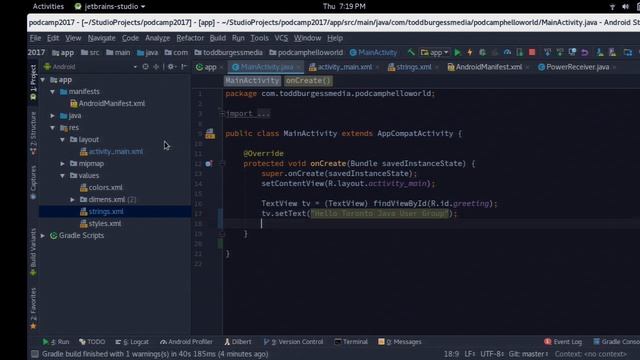
Task: Open the jetbrains-studio app menu in the top bar
Action: tap(110, 6)
